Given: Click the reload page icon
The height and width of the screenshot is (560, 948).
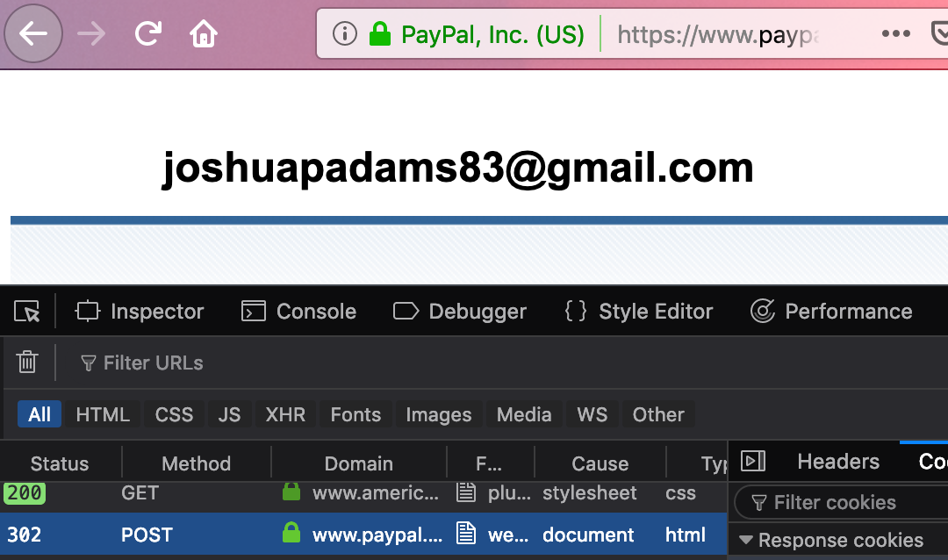Looking at the screenshot, I should point(147,34).
